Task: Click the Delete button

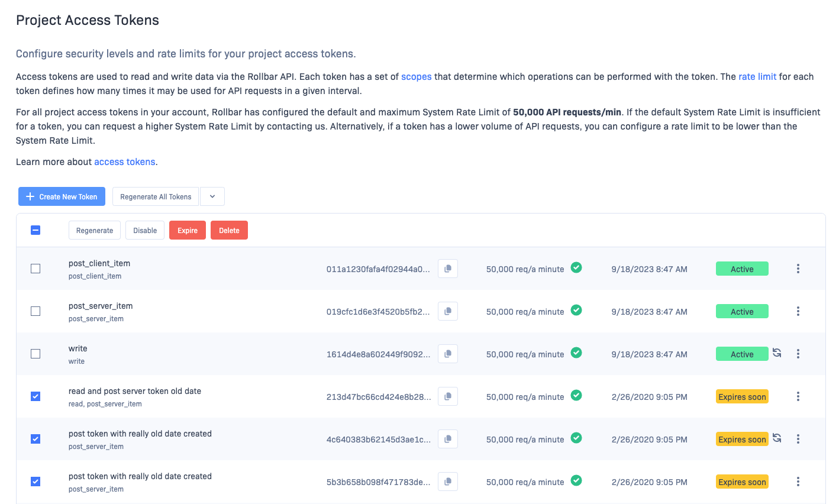Action: 229,230
